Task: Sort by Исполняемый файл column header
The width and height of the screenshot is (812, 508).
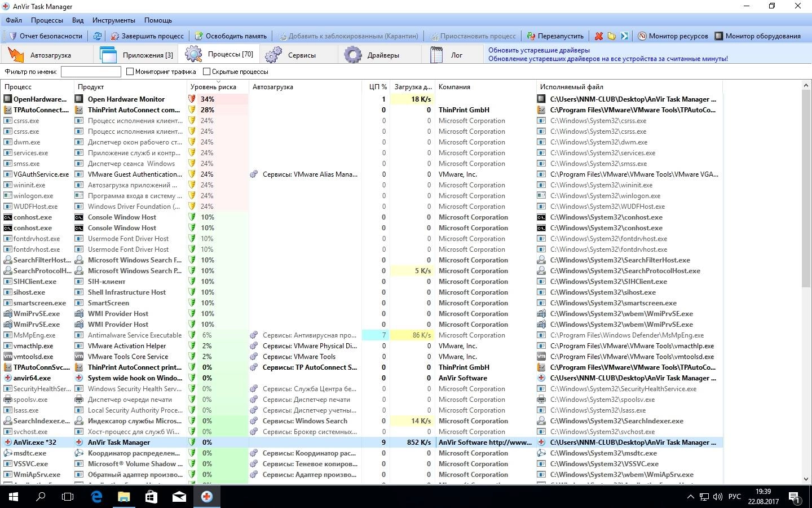Action: click(629, 87)
